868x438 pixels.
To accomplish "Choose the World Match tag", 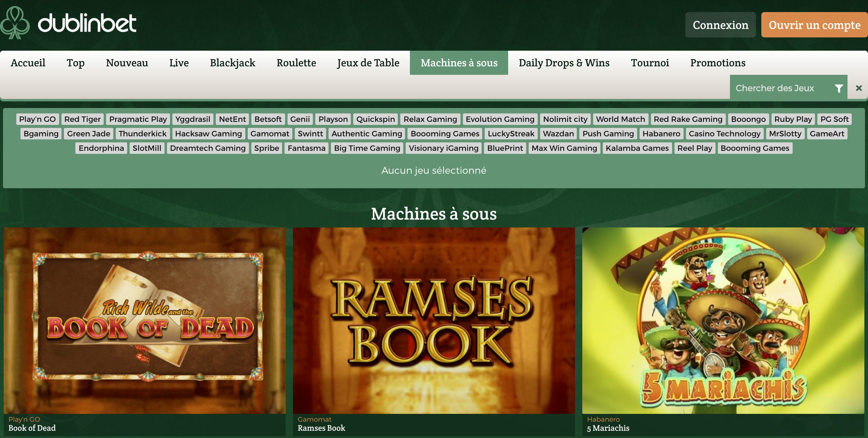I will click(x=620, y=119).
